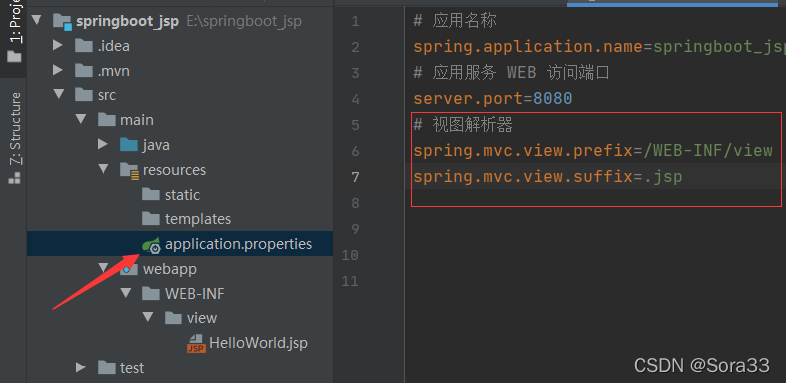This screenshot has height=383, width=786.
Task: Select the static folder name
Action: [x=182, y=195]
